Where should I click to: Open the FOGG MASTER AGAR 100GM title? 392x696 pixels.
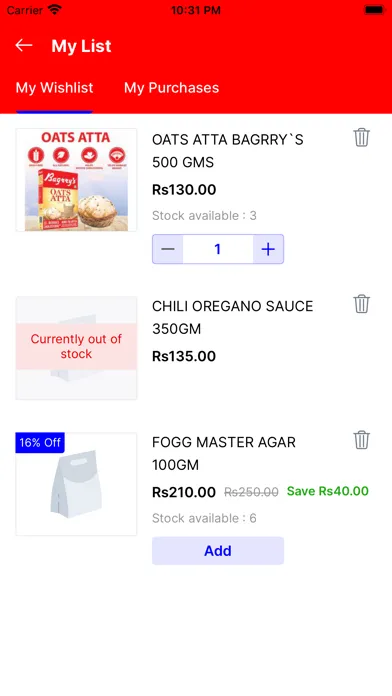224,454
